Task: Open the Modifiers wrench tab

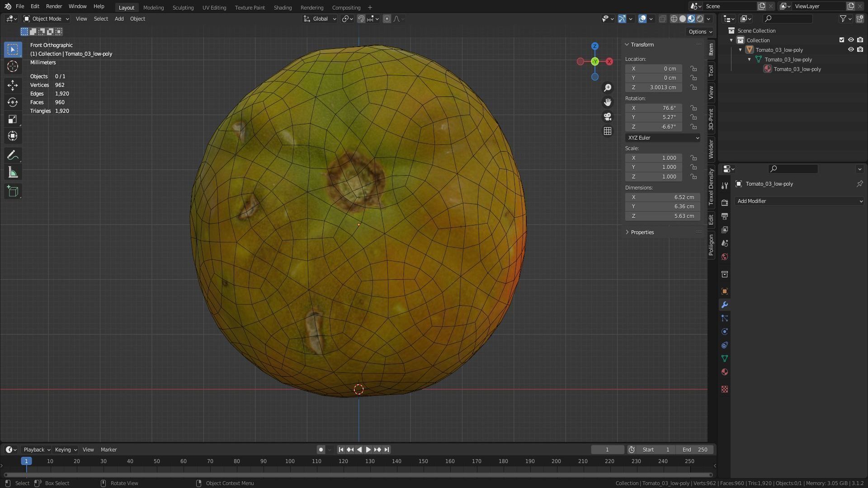Action: [725, 305]
